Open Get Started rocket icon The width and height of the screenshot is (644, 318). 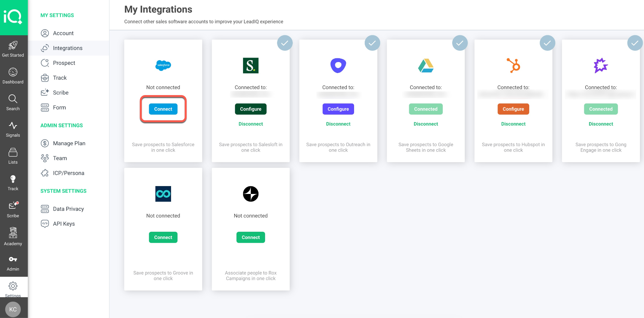tap(13, 45)
